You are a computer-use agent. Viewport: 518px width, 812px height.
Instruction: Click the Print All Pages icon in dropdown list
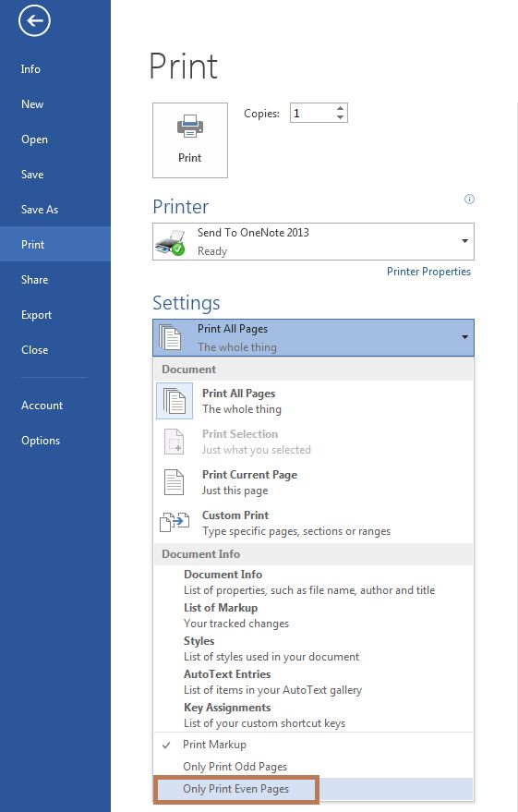175,401
